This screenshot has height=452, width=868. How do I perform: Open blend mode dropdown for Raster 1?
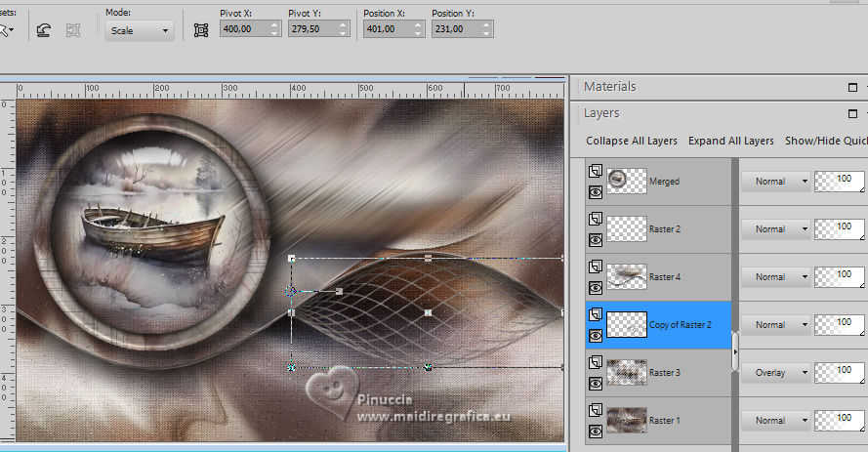tap(775, 421)
